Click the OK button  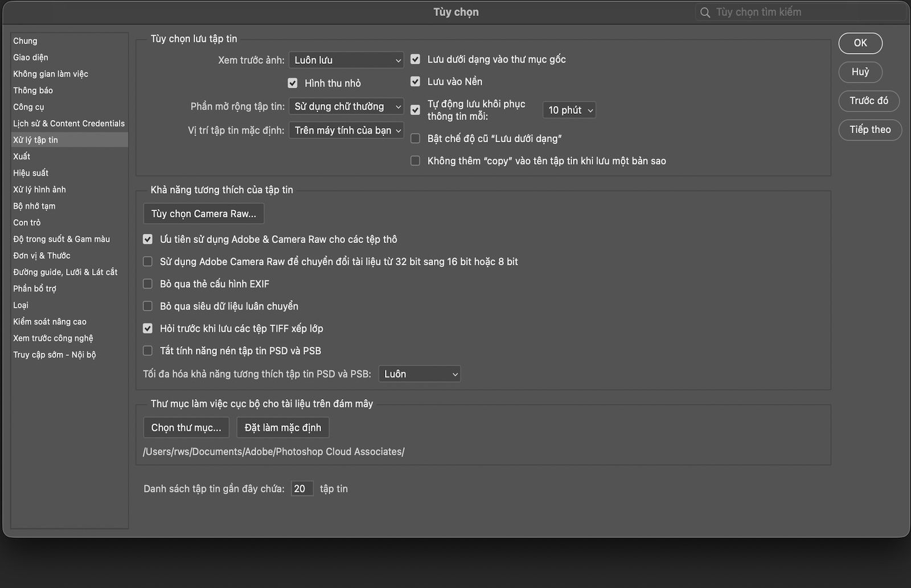pos(860,43)
